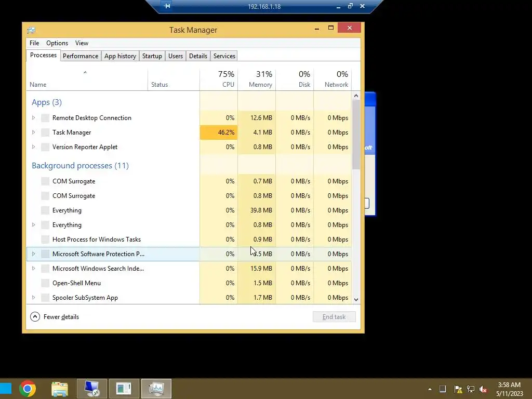Click the process list scroll up arrow

tap(356, 96)
